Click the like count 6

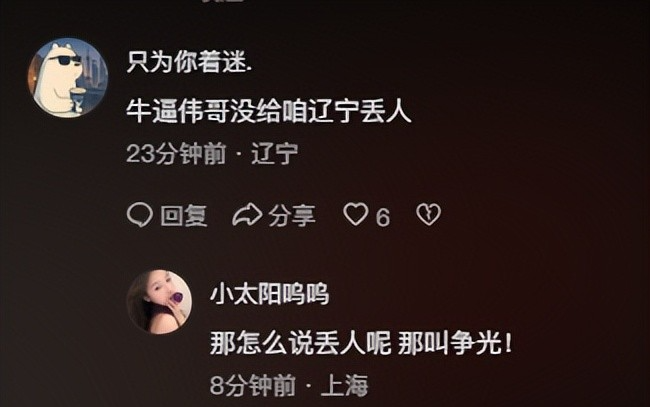point(383,217)
